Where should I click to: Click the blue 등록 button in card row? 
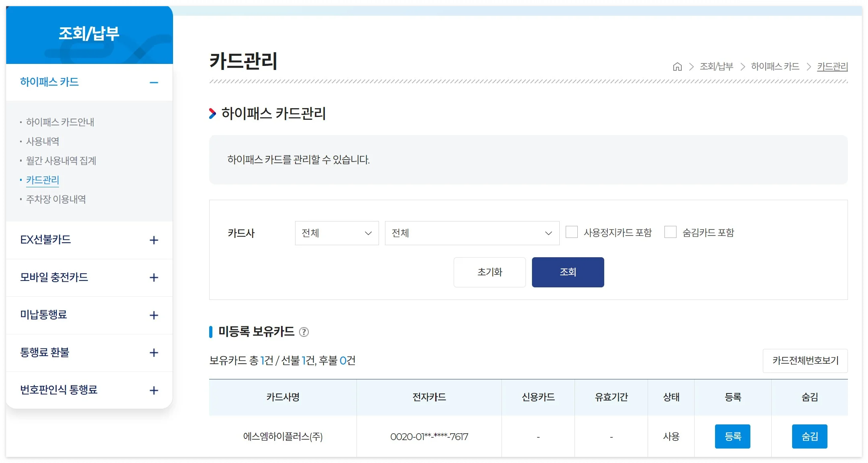pyautogui.click(x=732, y=436)
